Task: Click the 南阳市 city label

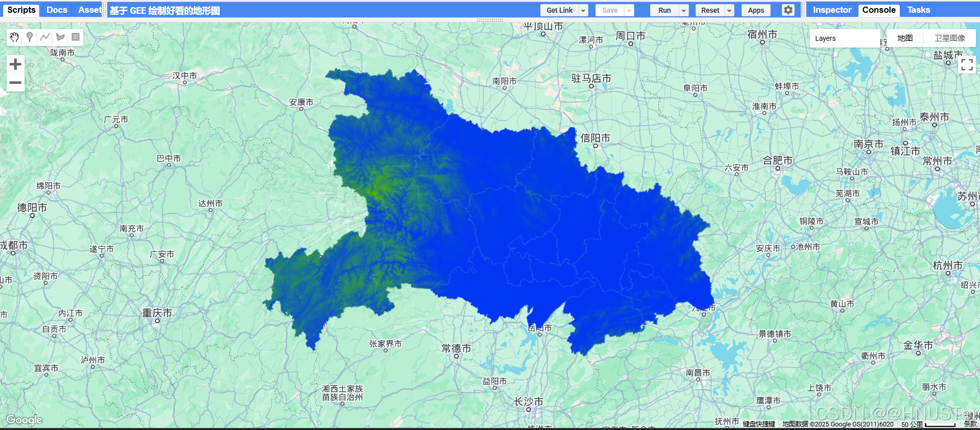Action: coord(504,81)
